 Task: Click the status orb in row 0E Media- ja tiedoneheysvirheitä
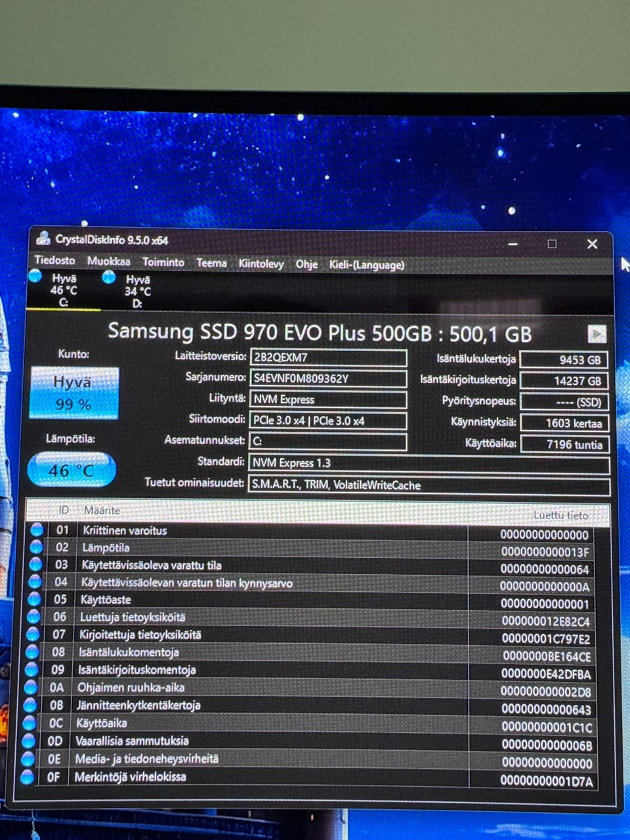coord(28,759)
